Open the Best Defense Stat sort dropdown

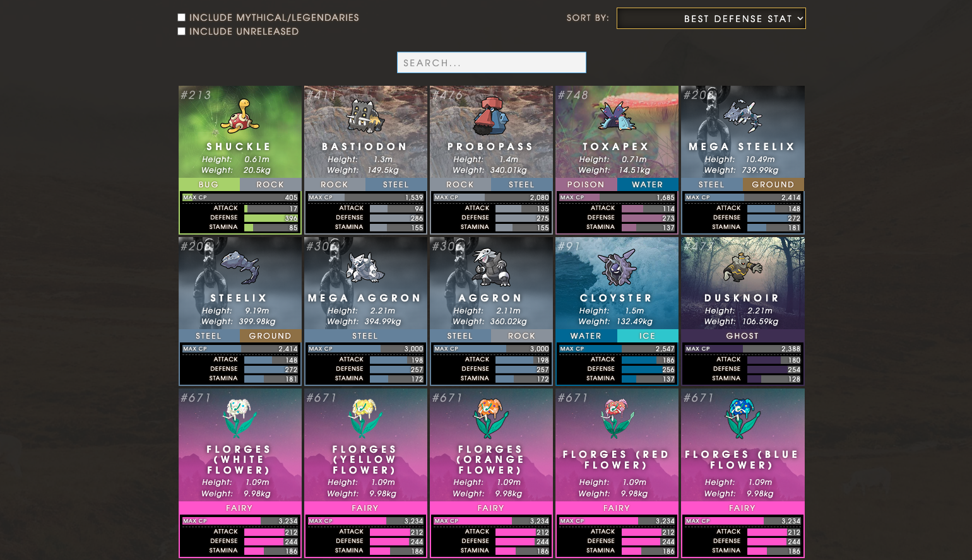(711, 18)
